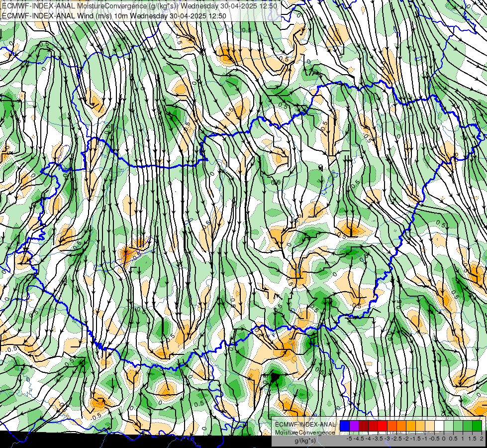Click the 'g/(kg*s)' unit label in legend
Viewport: 487px width, 448px height.
click(x=305, y=441)
